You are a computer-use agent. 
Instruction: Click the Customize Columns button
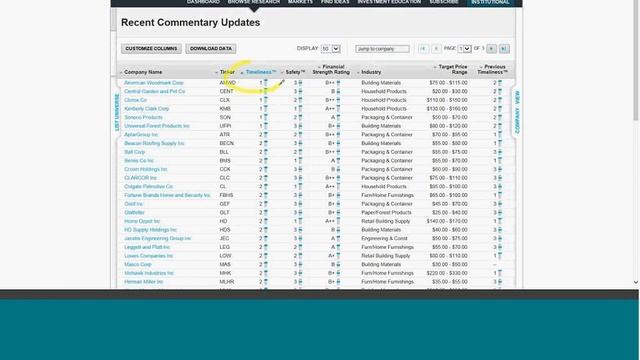coord(151,49)
